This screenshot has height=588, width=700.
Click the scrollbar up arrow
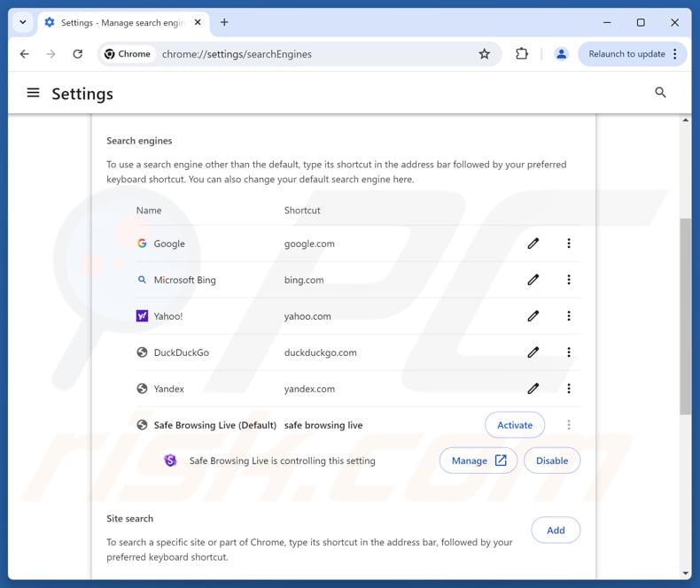685,120
